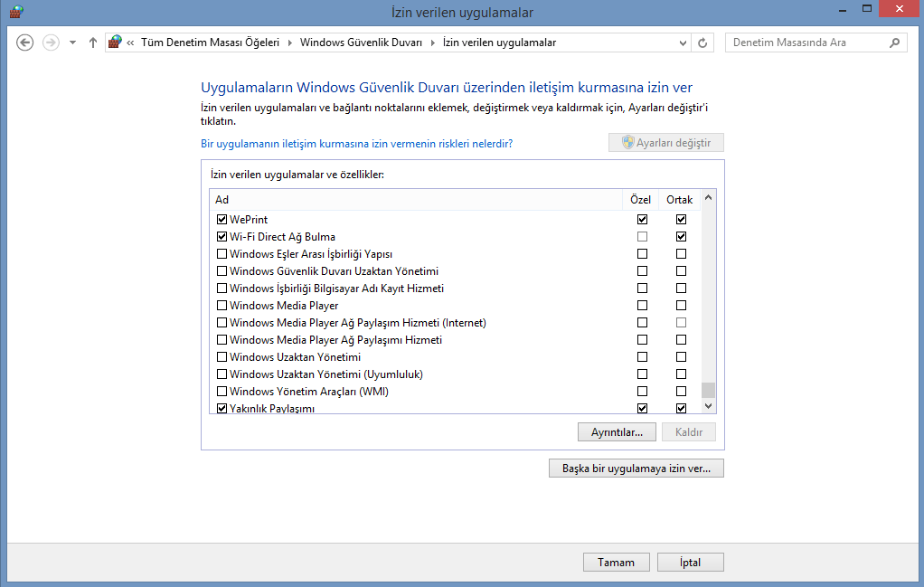Sort list by Ad column header

[416, 200]
